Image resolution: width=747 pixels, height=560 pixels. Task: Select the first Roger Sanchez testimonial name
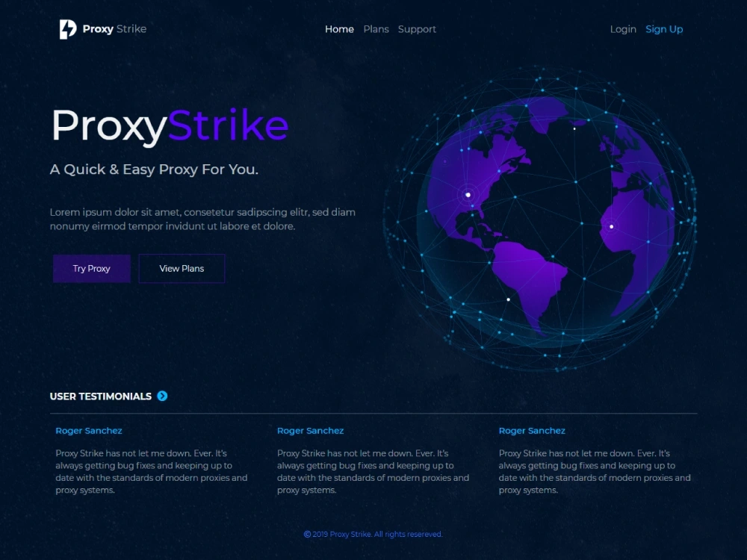pos(89,431)
